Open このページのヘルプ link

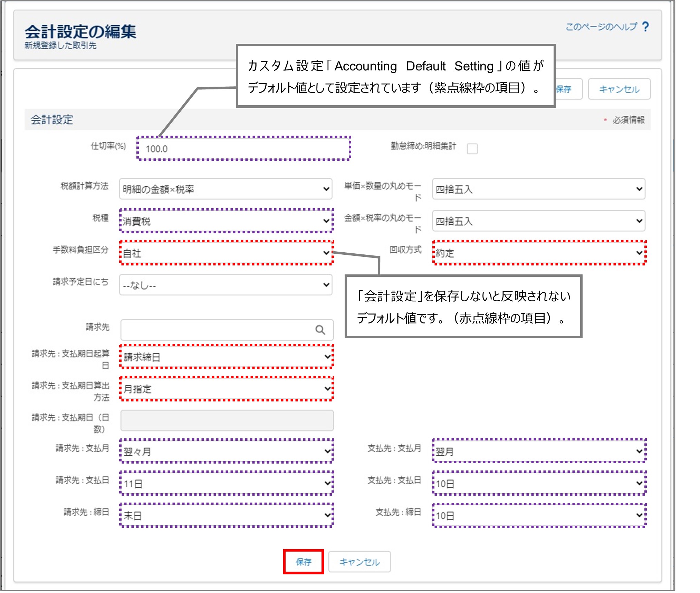click(x=601, y=27)
